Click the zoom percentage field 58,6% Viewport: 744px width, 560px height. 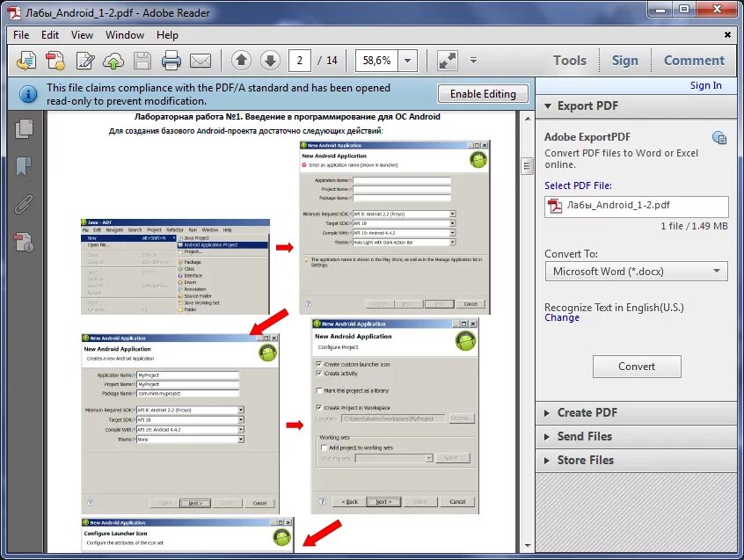pyautogui.click(x=376, y=61)
